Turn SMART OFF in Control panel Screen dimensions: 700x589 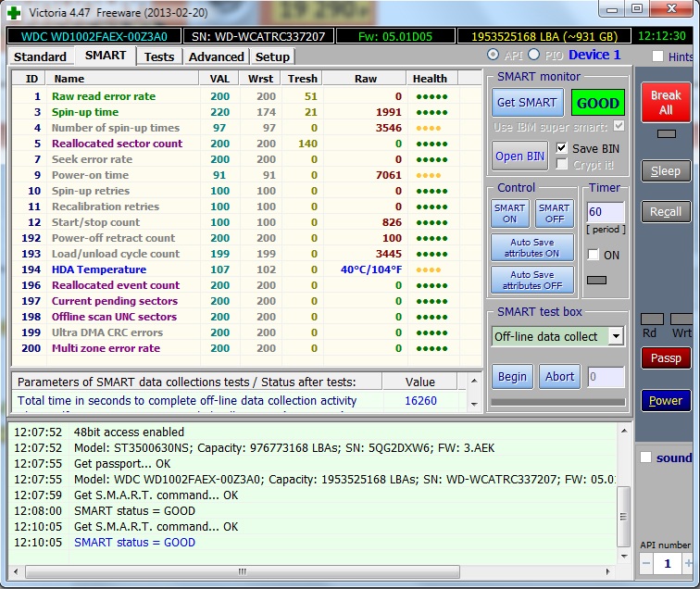pos(554,214)
